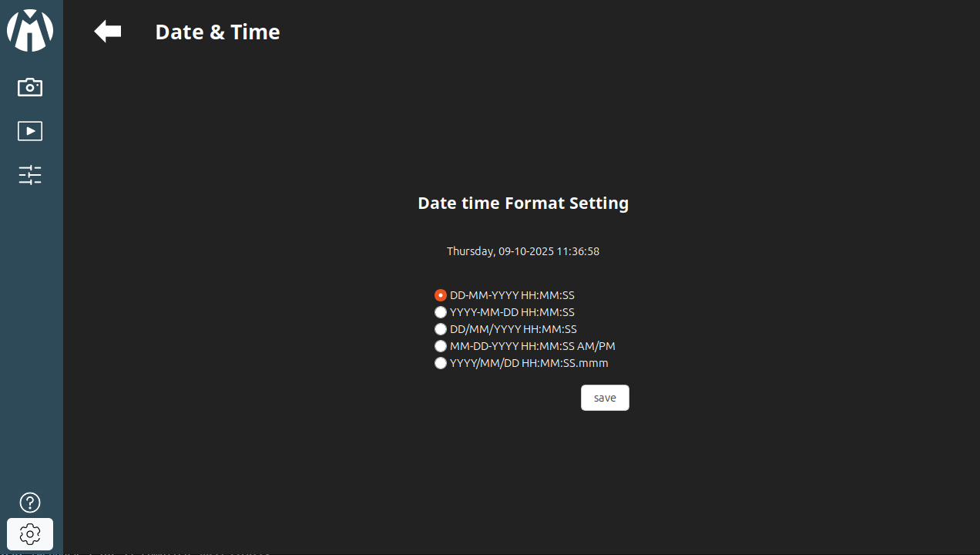This screenshot has height=555, width=980.
Task: Enable the YYYY/MM/DD HH:MM:SS.mmm radio circle
Action: tap(441, 363)
